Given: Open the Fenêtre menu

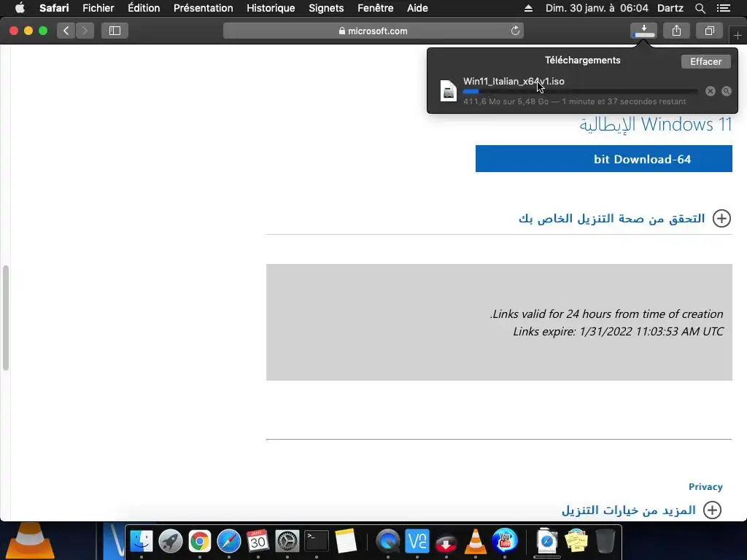Looking at the screenshot, I should point(376,8).
